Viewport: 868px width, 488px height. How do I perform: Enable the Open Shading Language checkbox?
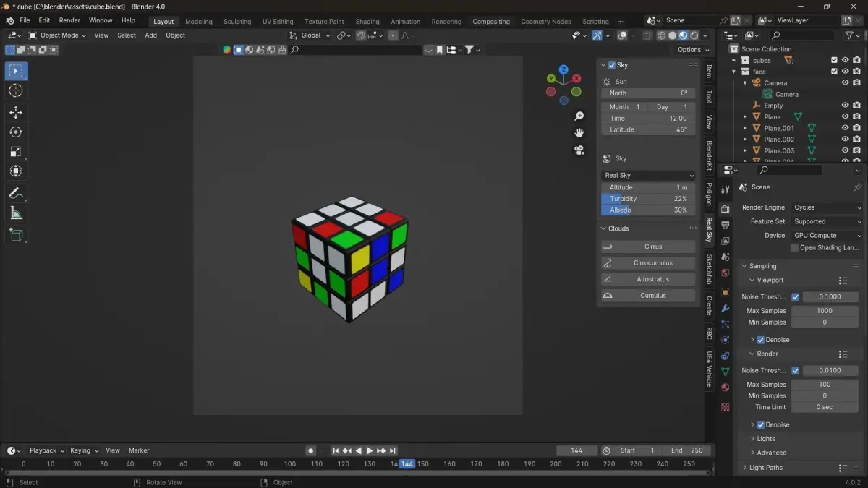795,248
